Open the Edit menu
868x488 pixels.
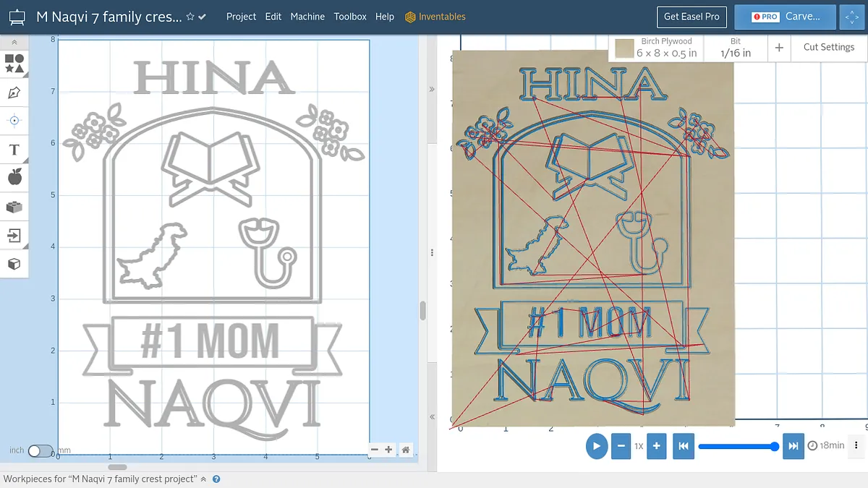[x=273, y=17]
